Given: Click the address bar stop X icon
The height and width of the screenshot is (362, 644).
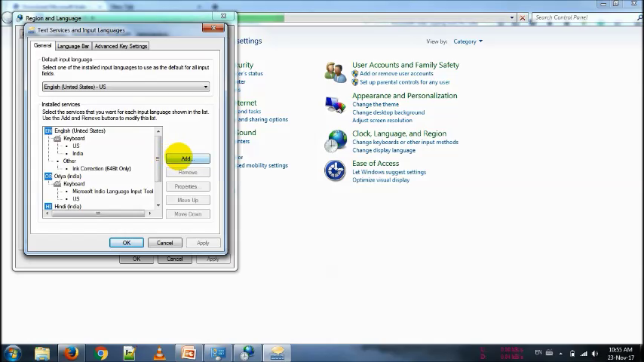Looking at the screenshot, I should click(523, 17).
